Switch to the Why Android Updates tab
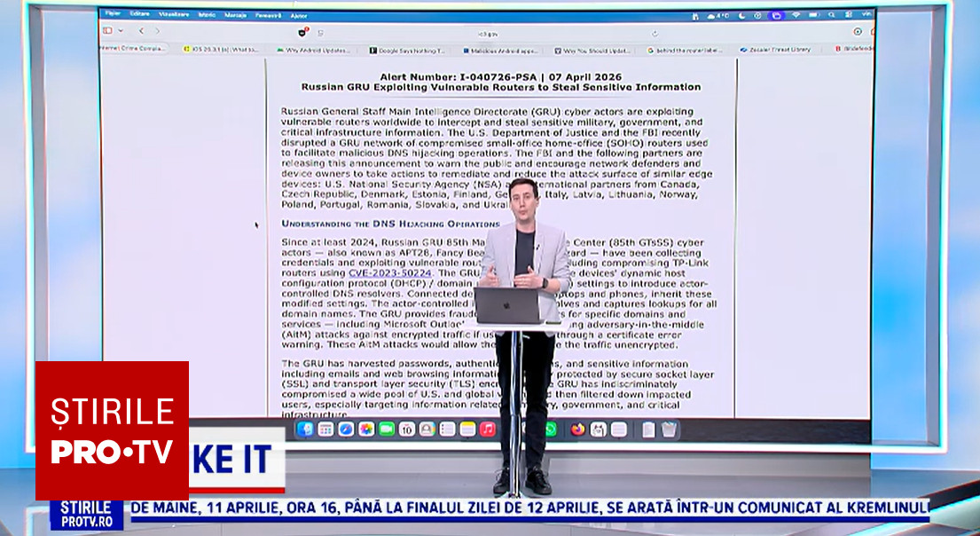The width and height of the screenshot is (980, 536). pos(315,50)
